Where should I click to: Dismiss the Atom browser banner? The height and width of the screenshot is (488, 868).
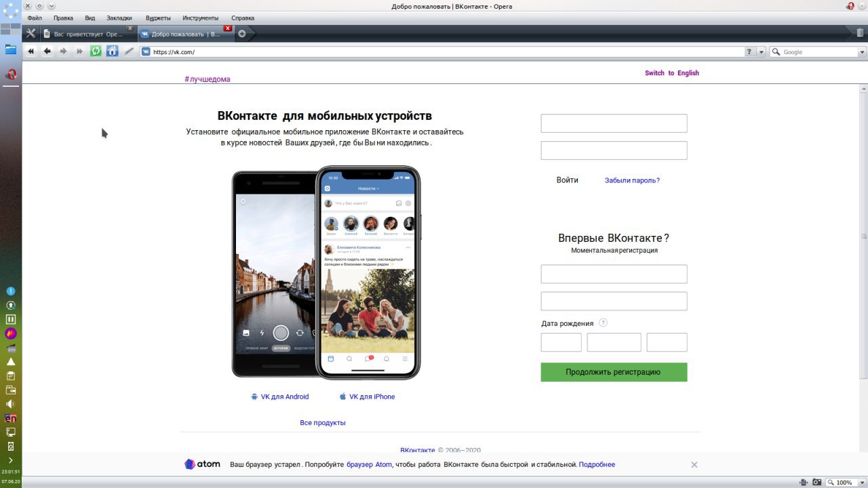pyautogui.click(x=694, y=464)
